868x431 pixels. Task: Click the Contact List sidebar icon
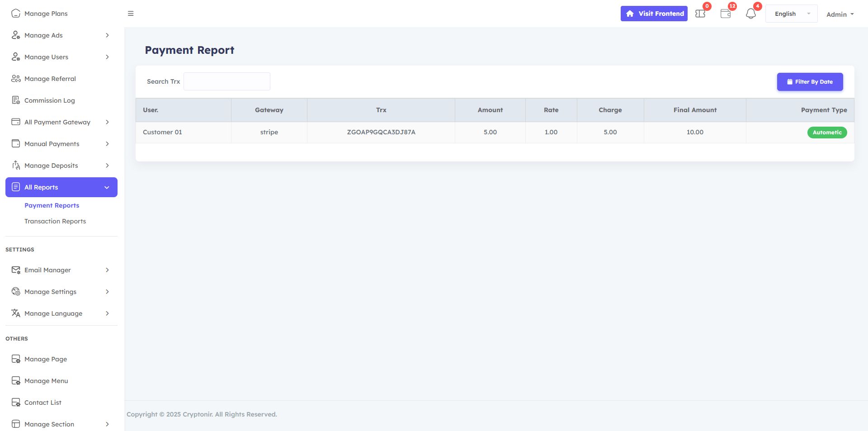(x=16, y=403)
